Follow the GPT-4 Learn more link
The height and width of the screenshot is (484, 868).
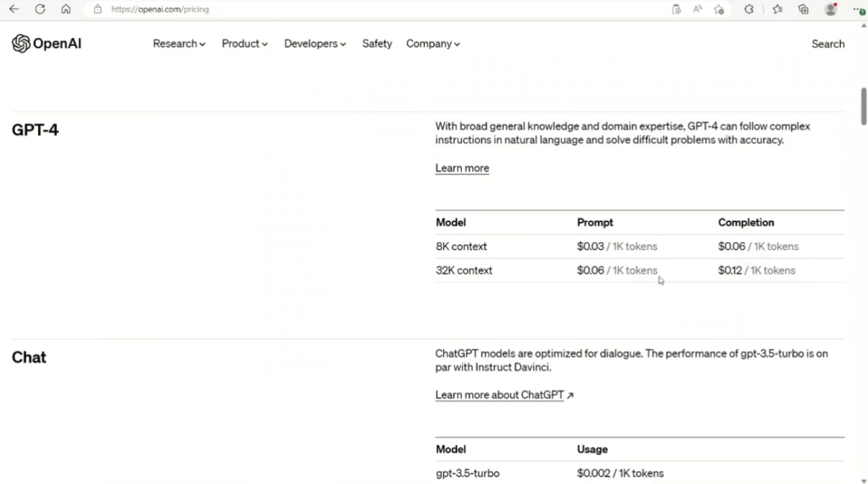(x=462, y=169)
